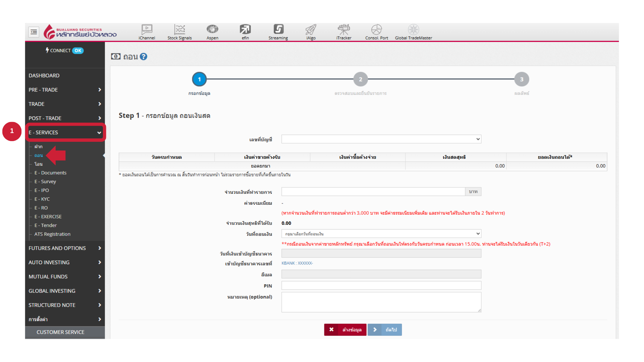Open the DASHBOARD menu item

coord(44,75)
